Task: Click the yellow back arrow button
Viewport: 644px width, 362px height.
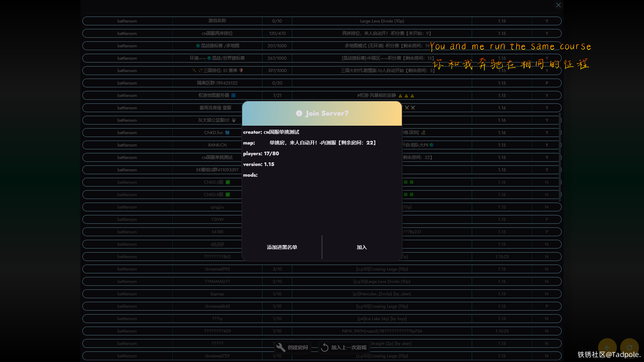Action: [607, 348]
